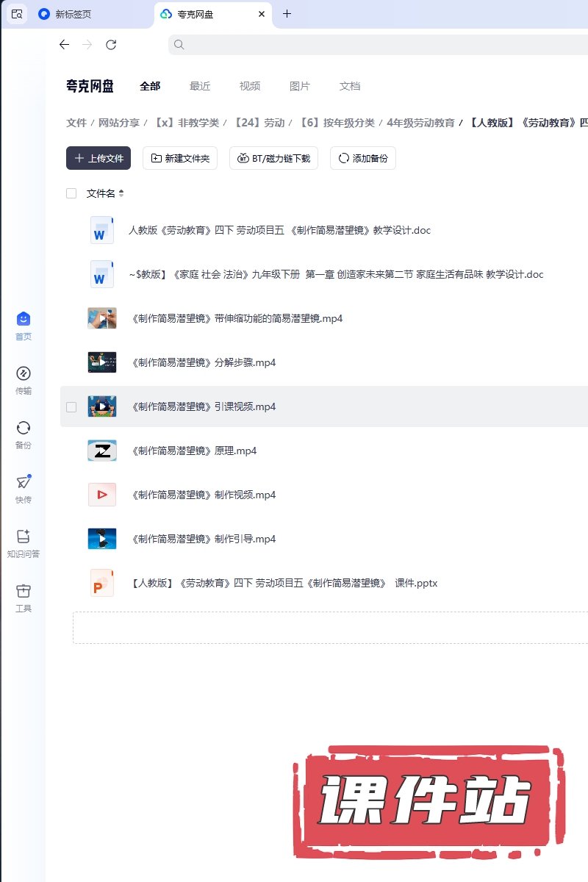Image resolution: width=588 pixels, height=882 pixels.
Task: Click the 新建文件夹 button
Action: [x=180, y=158]
